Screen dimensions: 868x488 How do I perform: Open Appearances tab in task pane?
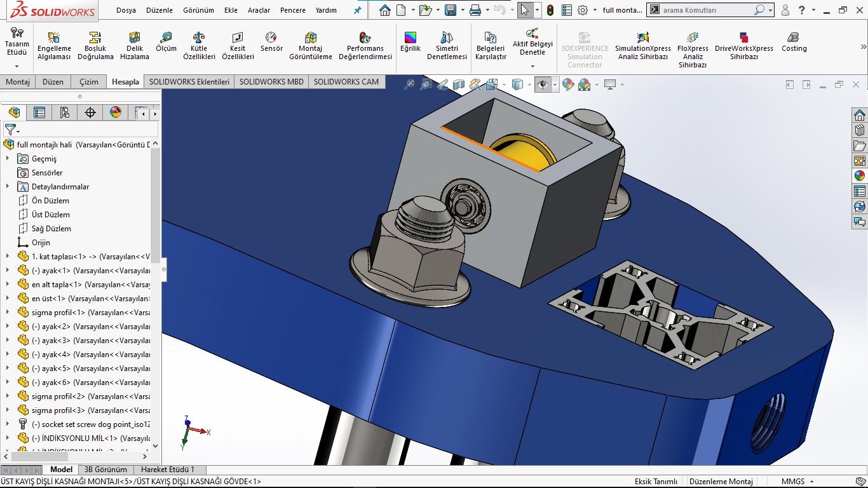click(860, 177)
